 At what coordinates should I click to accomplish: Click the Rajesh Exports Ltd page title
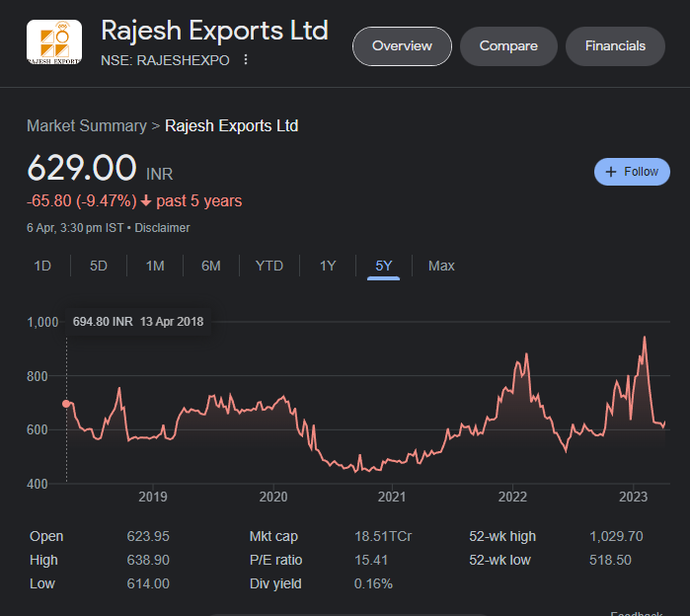click(x=215, y=31)
